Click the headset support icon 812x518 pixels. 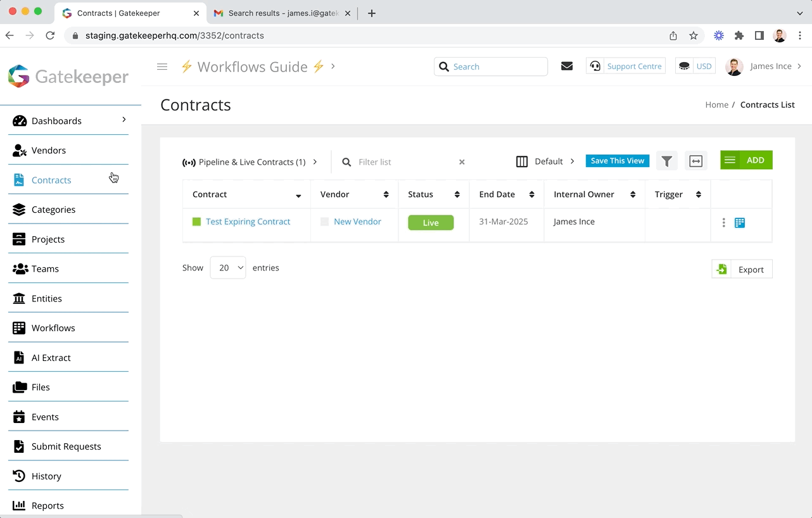[x=595, y=66]
